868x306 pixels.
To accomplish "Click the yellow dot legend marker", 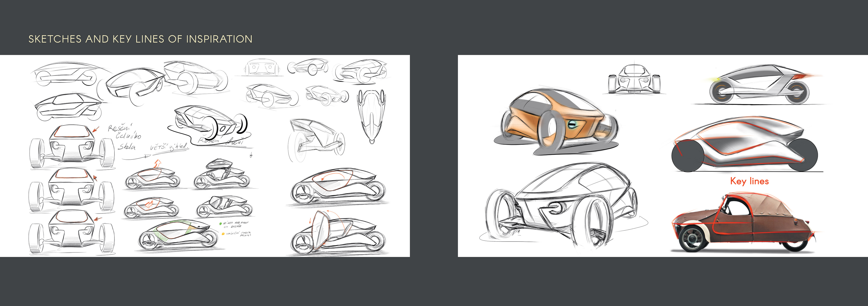I will (x=223, y=234).
